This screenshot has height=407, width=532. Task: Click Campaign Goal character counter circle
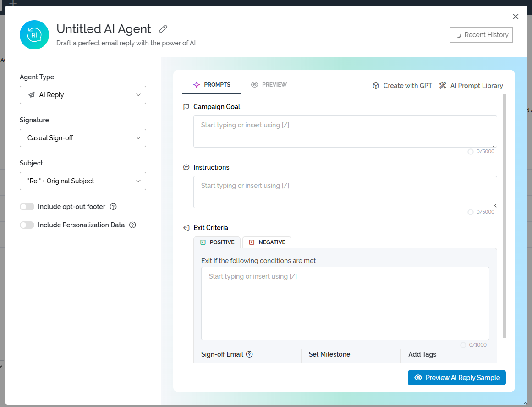pyautogui.click(x=471, y=152)
